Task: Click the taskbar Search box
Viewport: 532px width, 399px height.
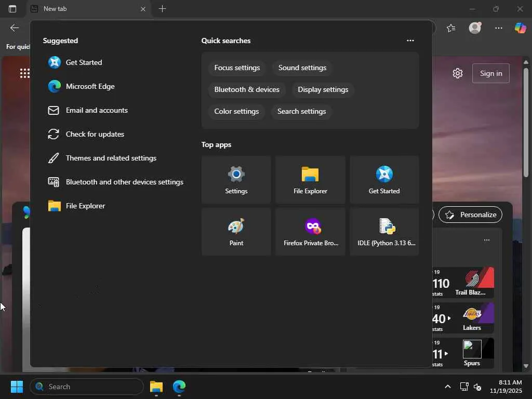Action: tap(87, 387)
